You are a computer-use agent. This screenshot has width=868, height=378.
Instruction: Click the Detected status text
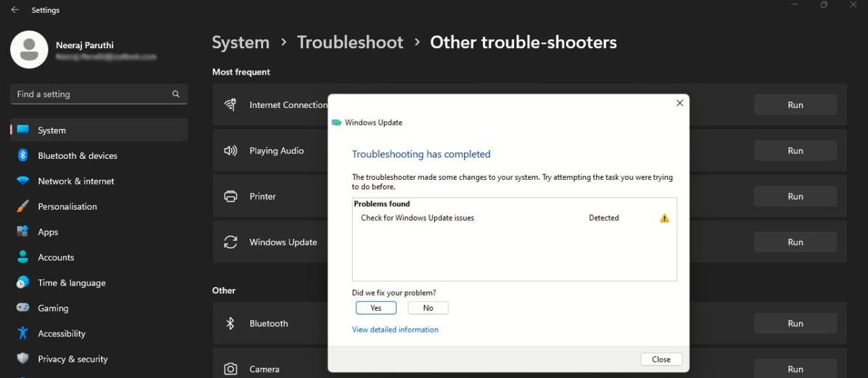pos(604,219)
